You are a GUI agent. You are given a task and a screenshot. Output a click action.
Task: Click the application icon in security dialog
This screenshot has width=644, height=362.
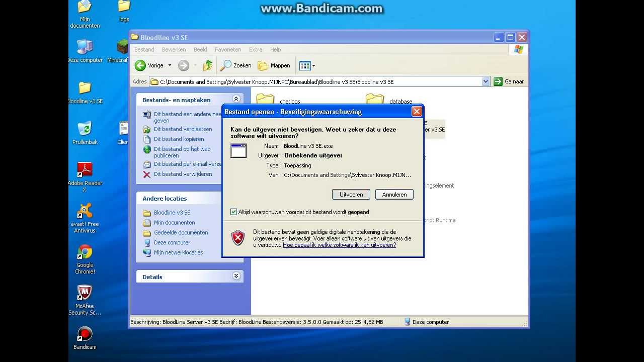(238, 150)
